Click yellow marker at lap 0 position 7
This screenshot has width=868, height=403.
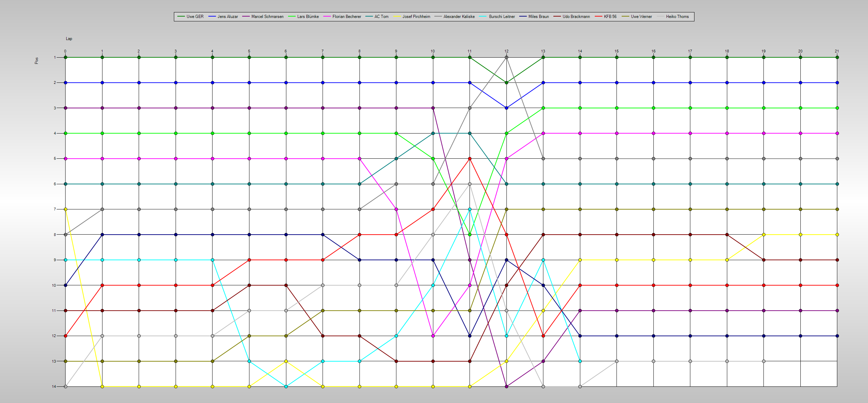click(66, 209)
